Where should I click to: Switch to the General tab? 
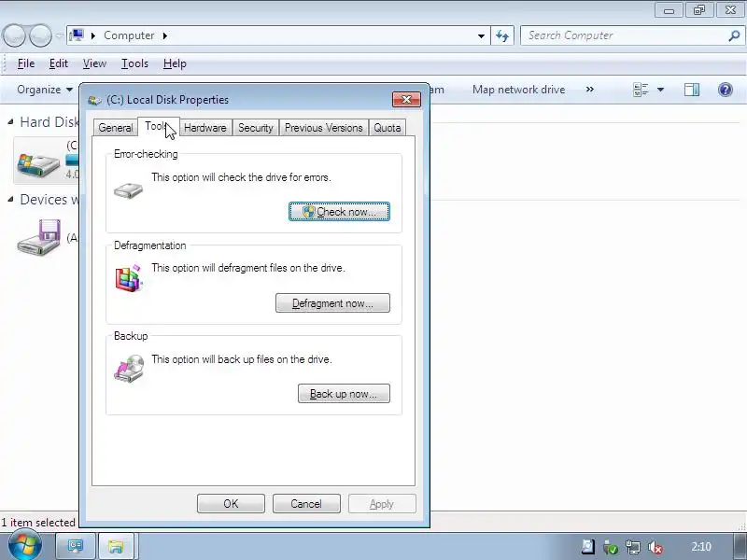coord(115,128)
